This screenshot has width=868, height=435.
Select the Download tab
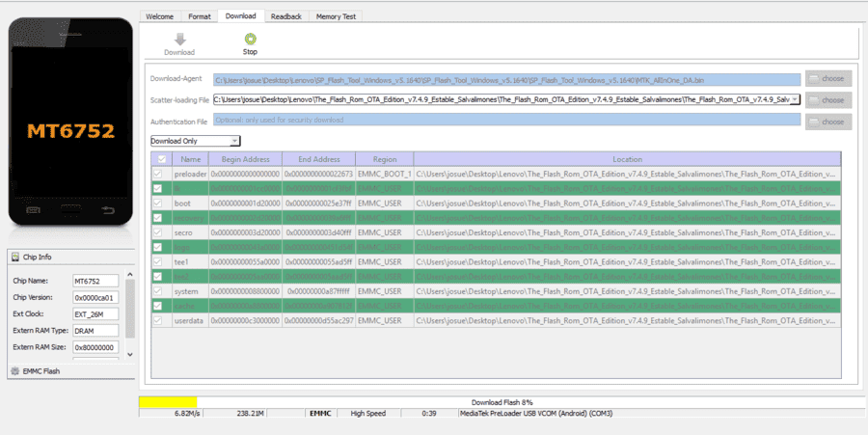241,16
